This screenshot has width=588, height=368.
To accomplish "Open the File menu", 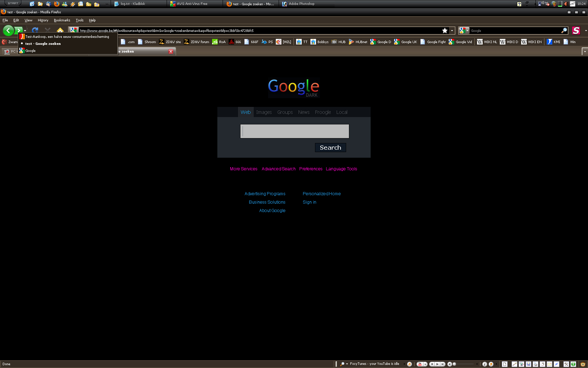I will (x=5, y=20).
